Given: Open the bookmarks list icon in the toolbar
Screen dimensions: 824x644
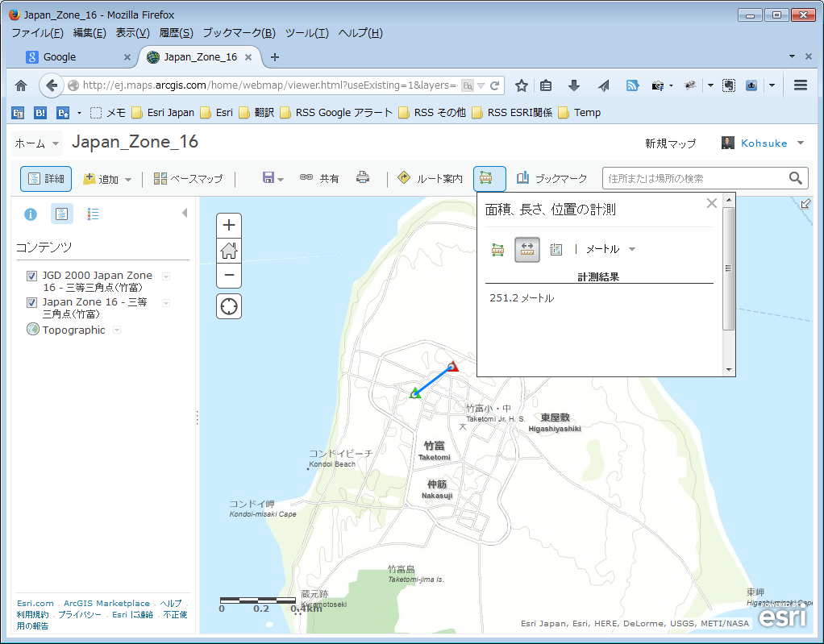Looking at the screenshot, I should click(x=546, y=85).
